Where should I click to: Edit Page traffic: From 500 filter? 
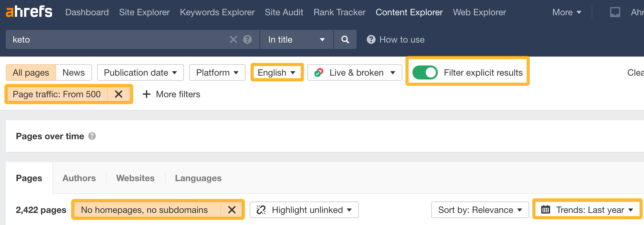tap(57, 94)
